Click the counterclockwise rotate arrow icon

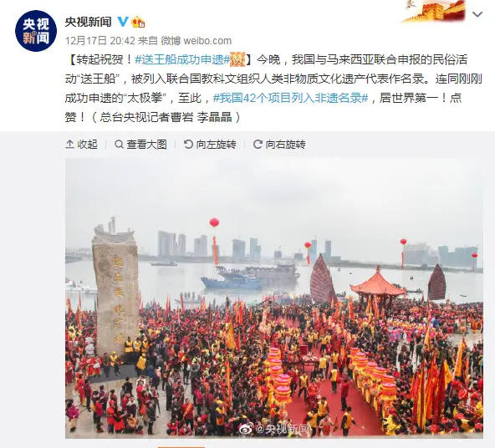[188, 145]
